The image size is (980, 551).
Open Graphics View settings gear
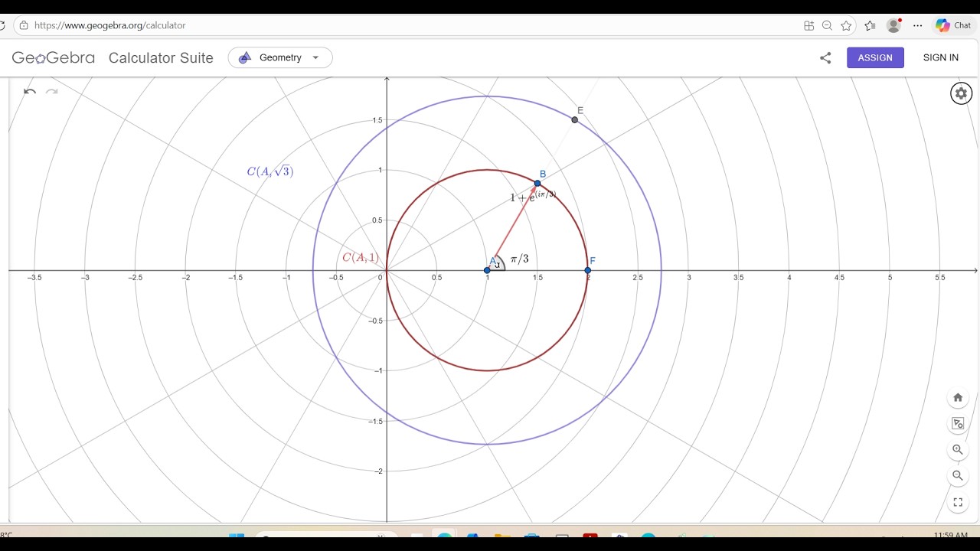961,93
